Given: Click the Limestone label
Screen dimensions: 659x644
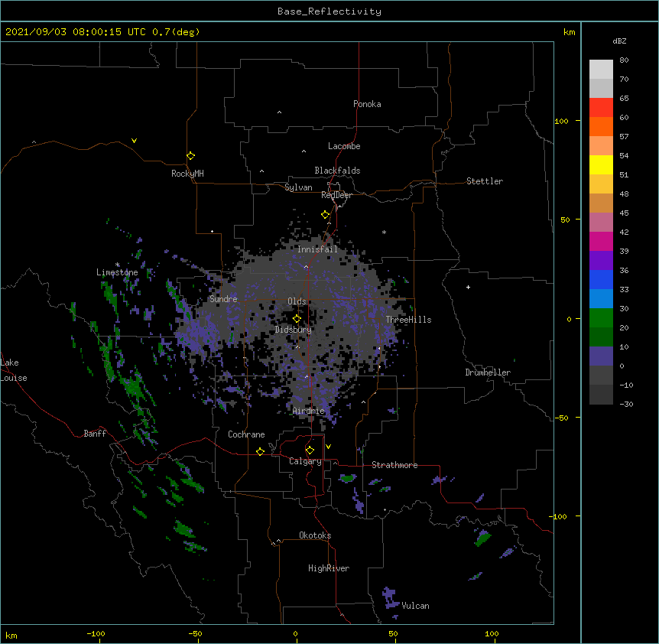Looking at the screenshot, I should coord(117,272).
